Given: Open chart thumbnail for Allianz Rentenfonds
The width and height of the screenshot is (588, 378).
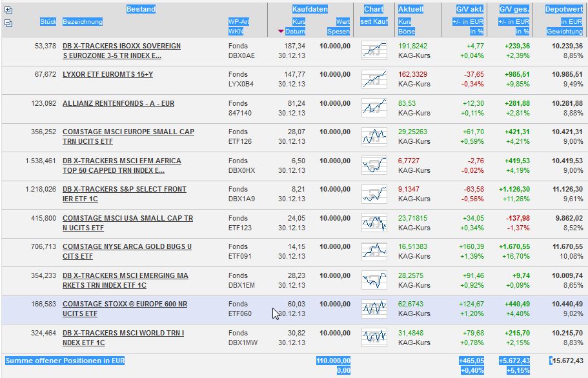Looking at the screenshot, I should pos(374,108).
